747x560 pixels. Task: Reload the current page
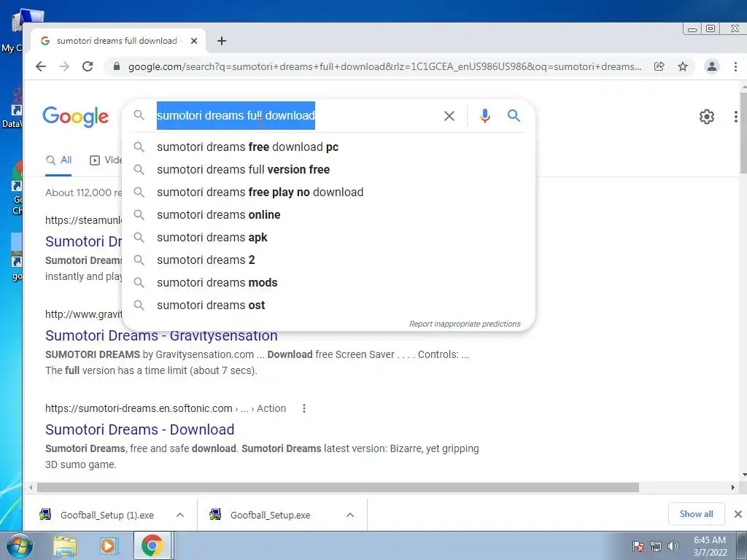[x=88, y=66]
